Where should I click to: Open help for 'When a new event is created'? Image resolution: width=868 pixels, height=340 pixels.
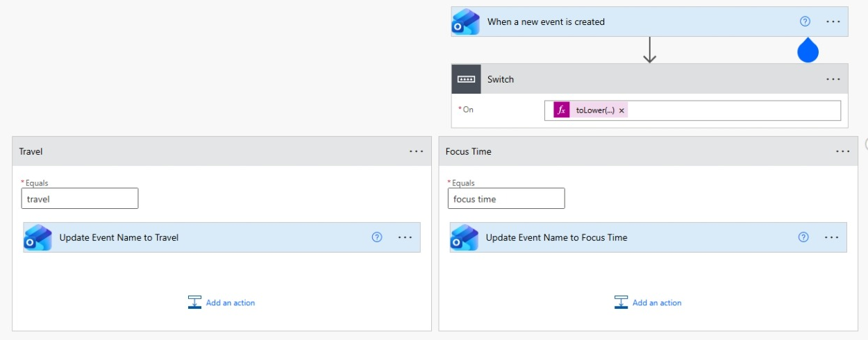click(805, 22)
